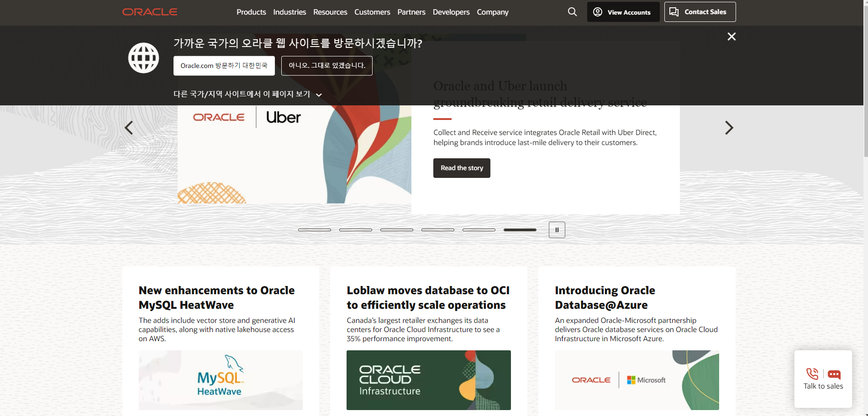Click the MySQL HeatWave thumbnail
The image size is (868, 416).
(x=221, y=380)
